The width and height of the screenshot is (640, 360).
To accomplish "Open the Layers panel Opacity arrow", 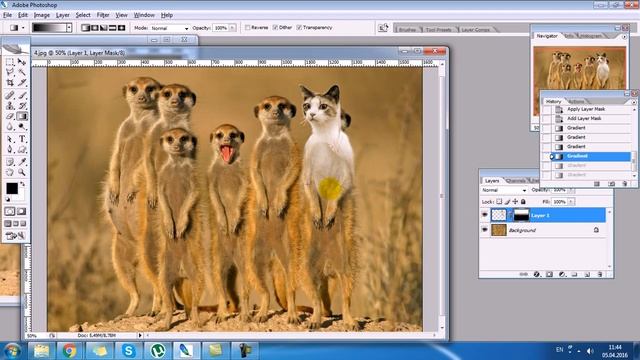I will 571,190.
